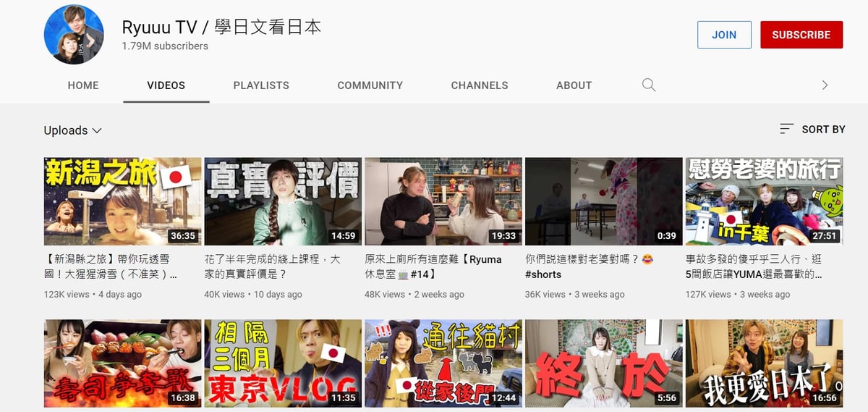Click the channel search magnifier icon
This screenshot has width=868, height=412.
point(649,85)
